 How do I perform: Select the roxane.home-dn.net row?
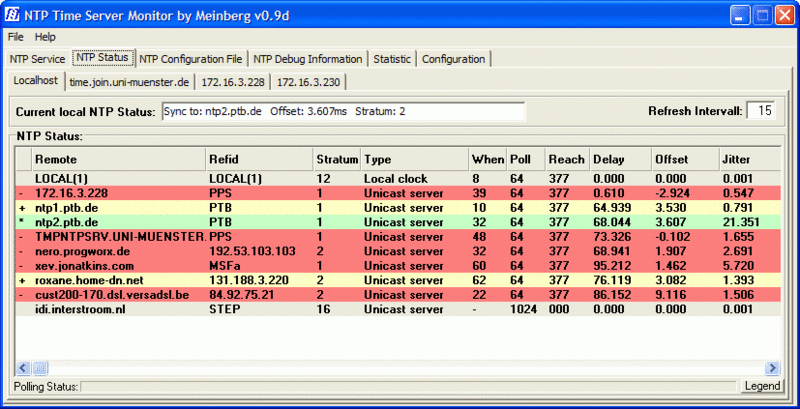(x=398, y=280)
